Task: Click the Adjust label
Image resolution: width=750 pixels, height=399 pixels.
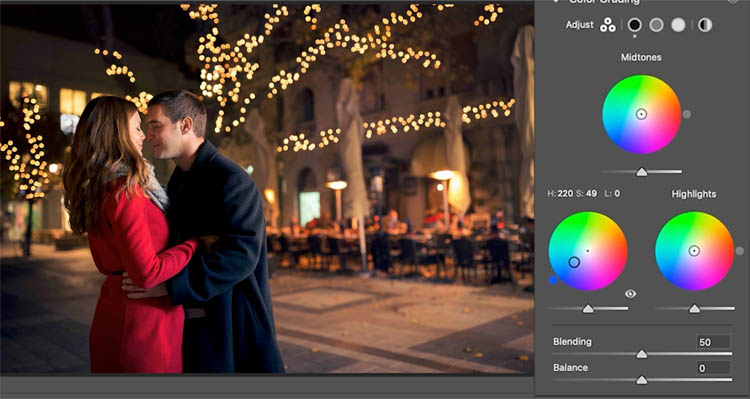Action: click(580, 25)
